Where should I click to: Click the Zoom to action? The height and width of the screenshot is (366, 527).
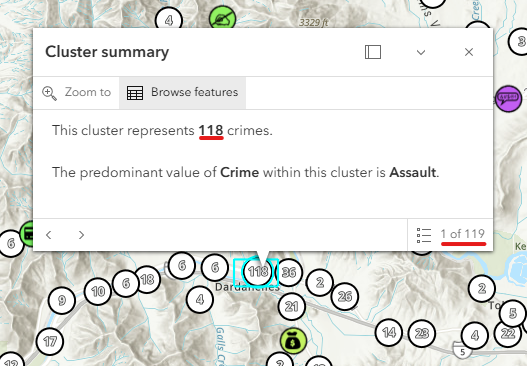coord(76,92)
